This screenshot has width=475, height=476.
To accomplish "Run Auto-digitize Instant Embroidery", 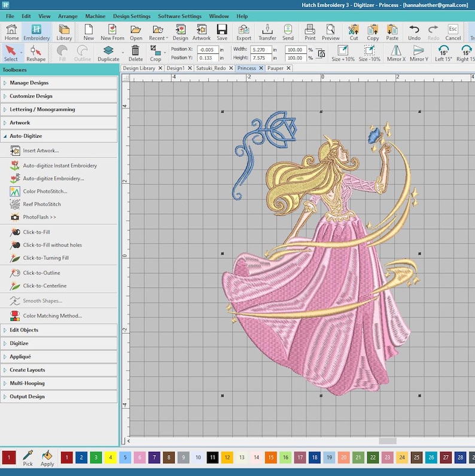I will click(x=59, y=165).
